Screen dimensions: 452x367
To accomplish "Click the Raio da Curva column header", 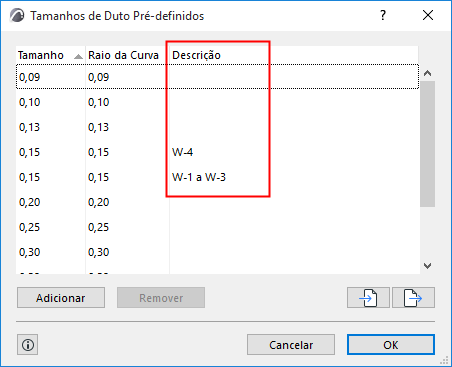I will pos(127,55).
